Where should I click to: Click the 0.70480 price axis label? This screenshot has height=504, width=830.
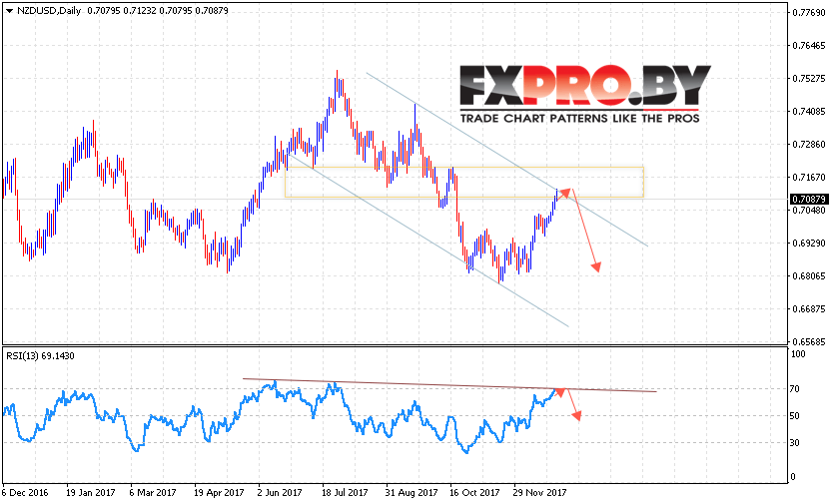pyautogui.click(x=809, y=211)
